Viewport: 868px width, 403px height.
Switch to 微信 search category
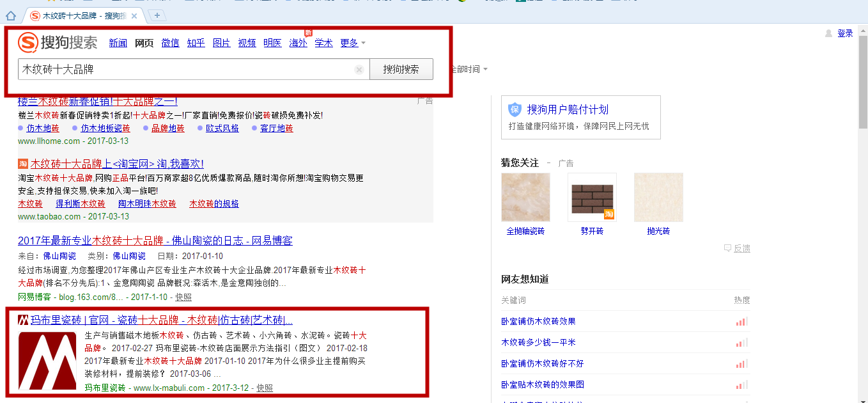click(x=170, y=43)
